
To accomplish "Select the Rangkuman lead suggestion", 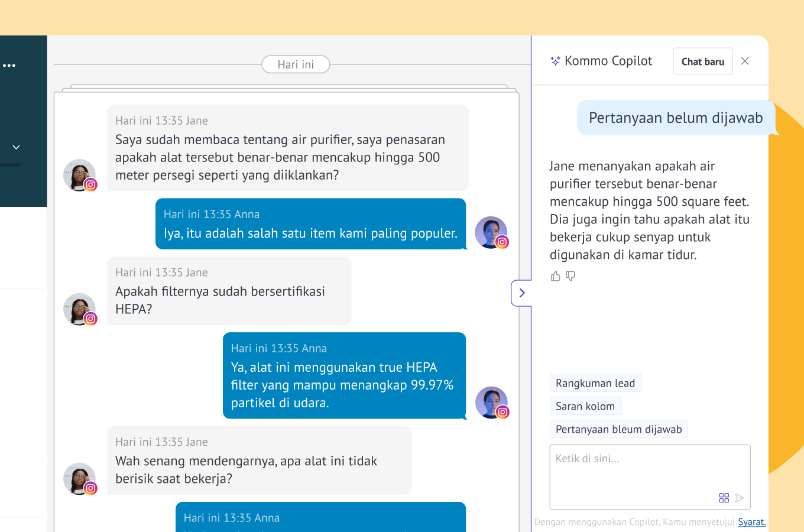I will pos(595,383).
